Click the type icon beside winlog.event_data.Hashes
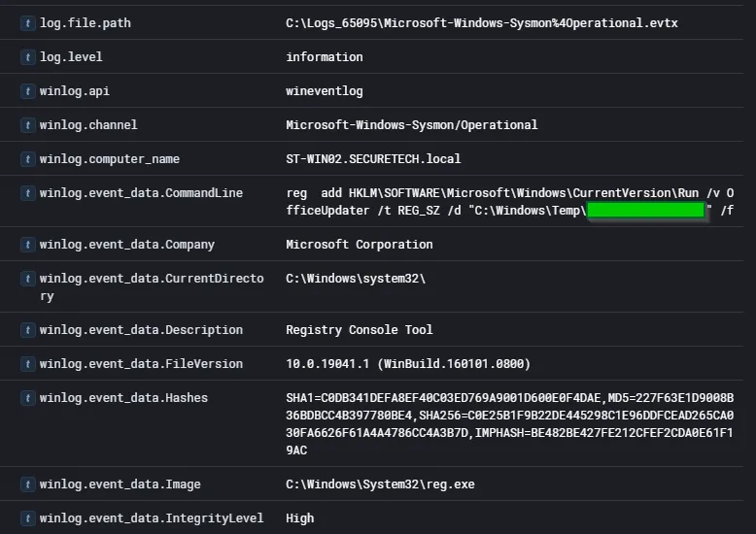 click(x=27, y=398)
